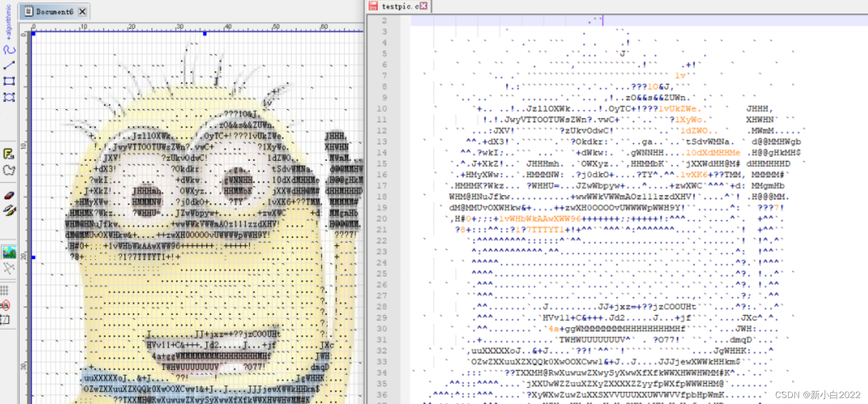Select the rectangle drawing tool
The height and width of the screenshot is (404, 868).
pos(9,81)
